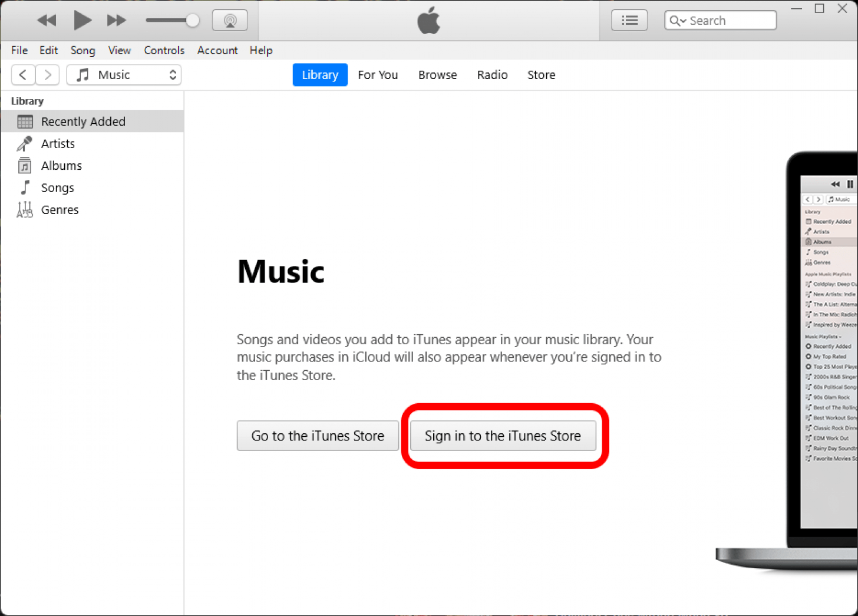The image size is (858, 616).
Task: Open the Edit menu
Action: click(x=48, y=51)
